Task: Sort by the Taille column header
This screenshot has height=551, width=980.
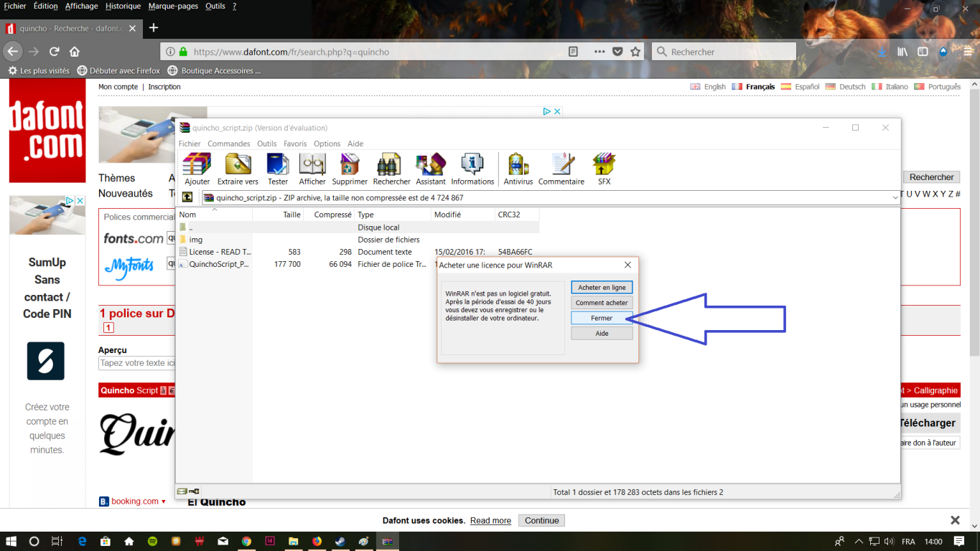Action: pos(278,215)
